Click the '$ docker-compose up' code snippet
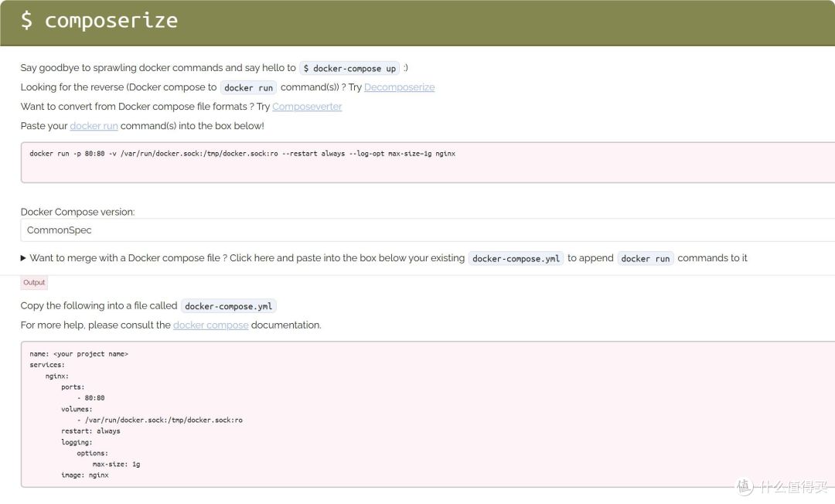 pyautogui.click(x=349, y=68)
